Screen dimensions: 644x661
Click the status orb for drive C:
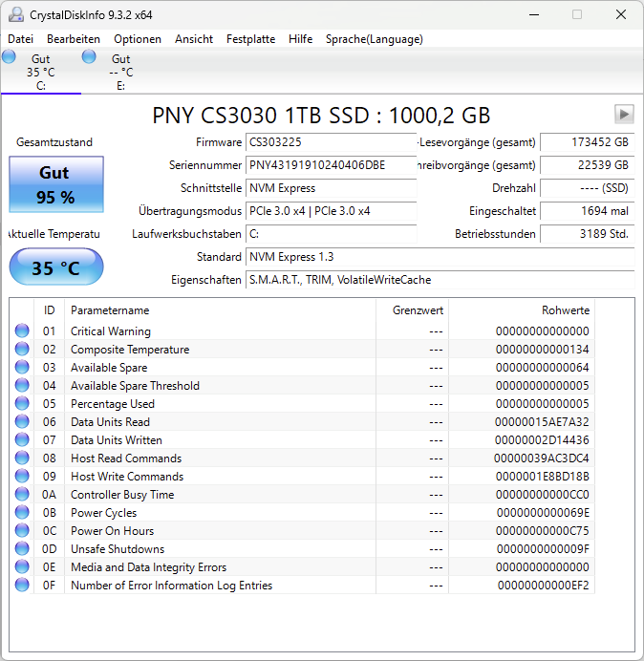(9, 56)
